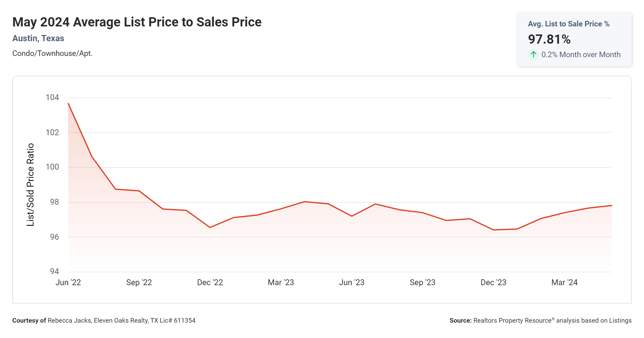The image size is (644, 338).
Task: Select the "Dec '22" x-axis label
Action: pyautogui.click(x=210, y=282)
